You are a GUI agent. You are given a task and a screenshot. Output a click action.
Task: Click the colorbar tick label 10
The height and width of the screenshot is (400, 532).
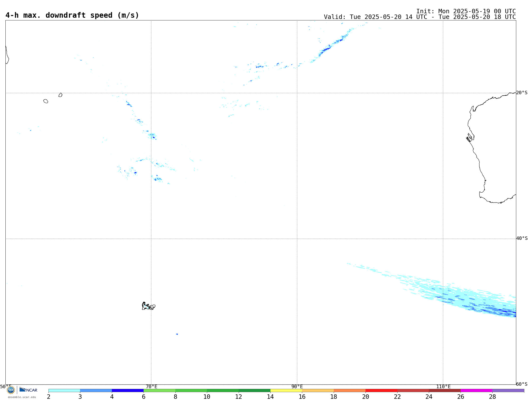click(x=207, y=397)
